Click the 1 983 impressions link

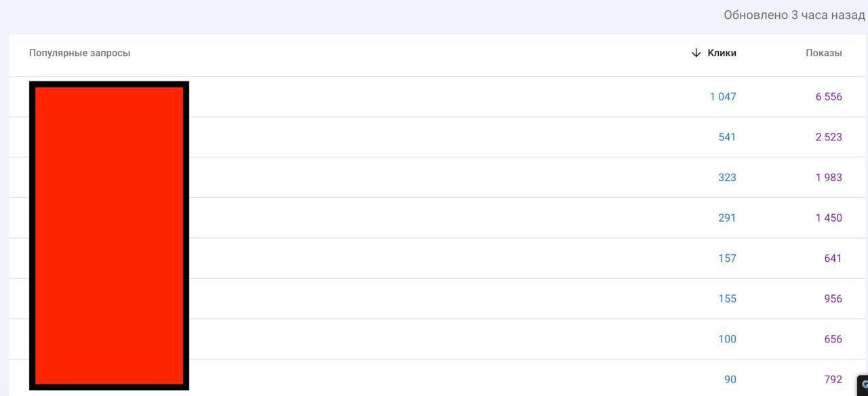(x=829, y=178)
